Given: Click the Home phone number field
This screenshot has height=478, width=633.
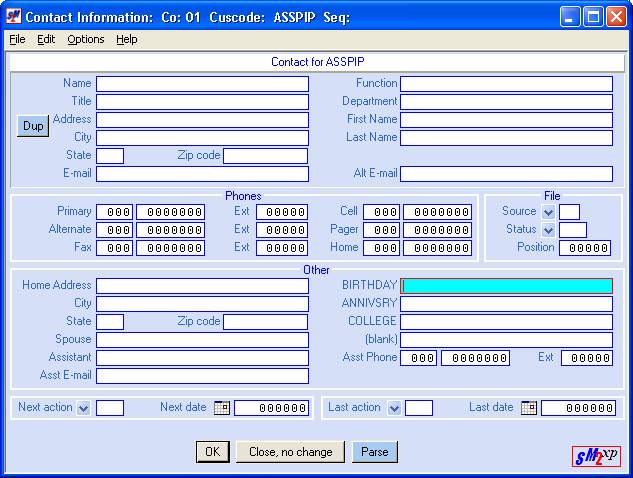Looking at the screenshot, I should 438,248.
